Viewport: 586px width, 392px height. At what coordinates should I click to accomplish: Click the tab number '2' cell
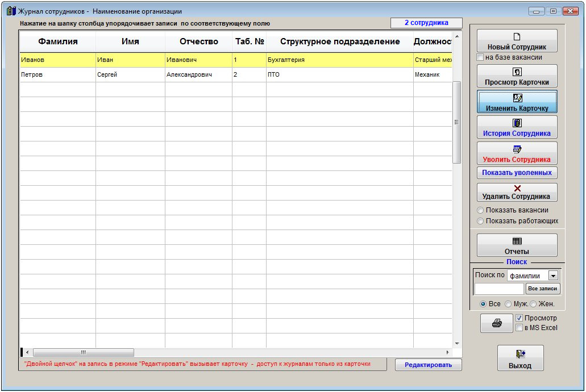coord(250,75)
